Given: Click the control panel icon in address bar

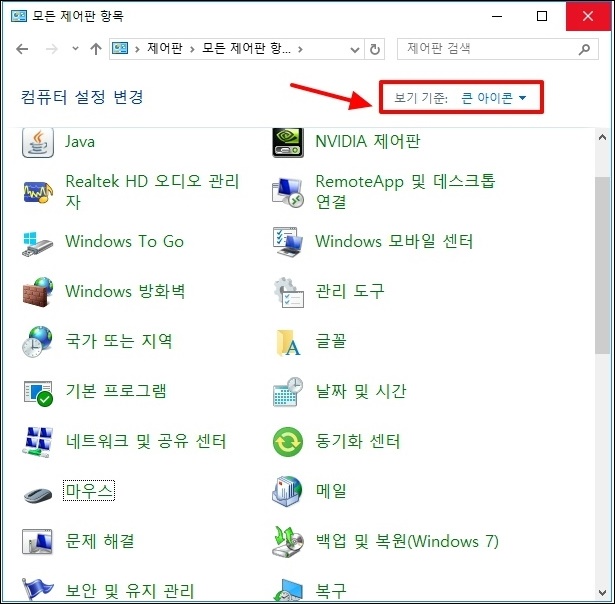Looking at the screenshot, I should click(x=120, y=48).
